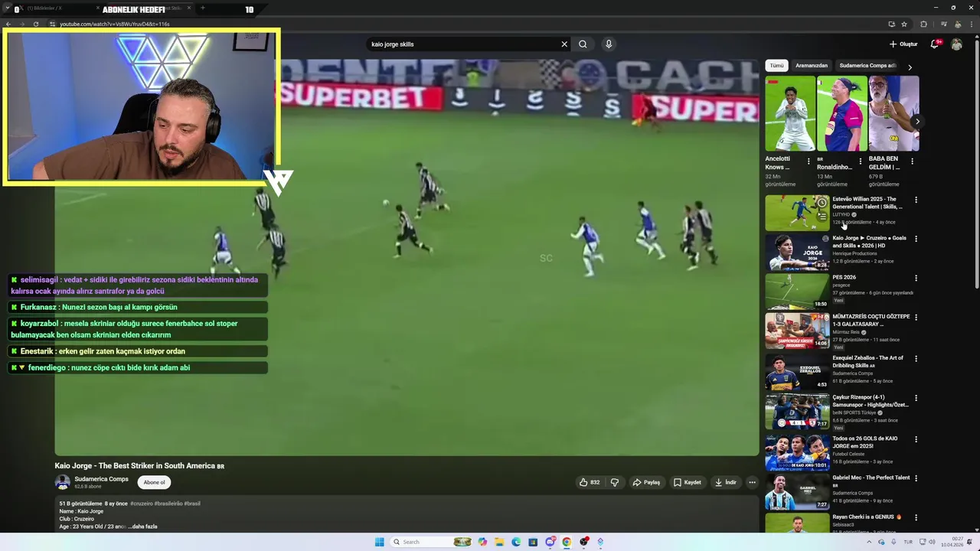Image resolution: width=980 pixels, height=551 pixels.
Task: Open options for 'BABA BEN GELDİM' Short
Action: 912,161
